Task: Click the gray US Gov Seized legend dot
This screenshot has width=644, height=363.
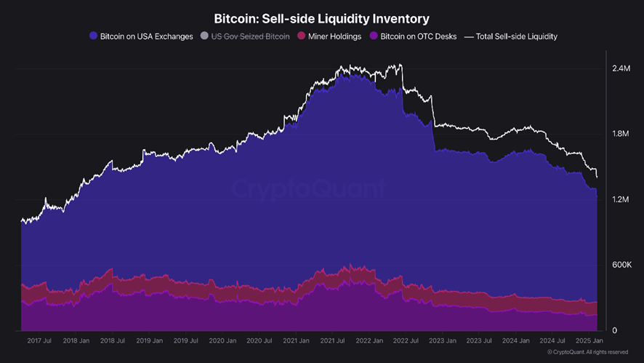Action: pos(204,36)
